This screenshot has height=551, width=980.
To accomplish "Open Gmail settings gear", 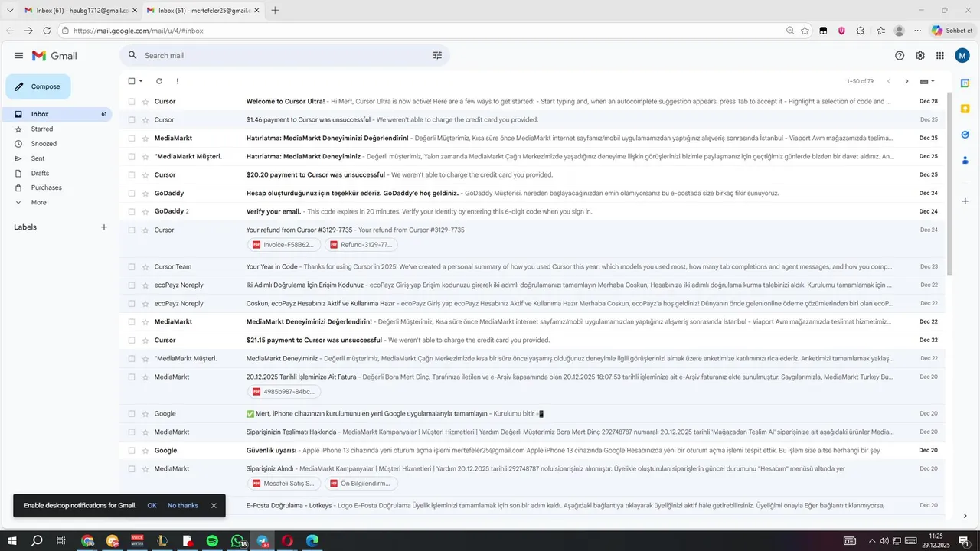I will 920,55.
